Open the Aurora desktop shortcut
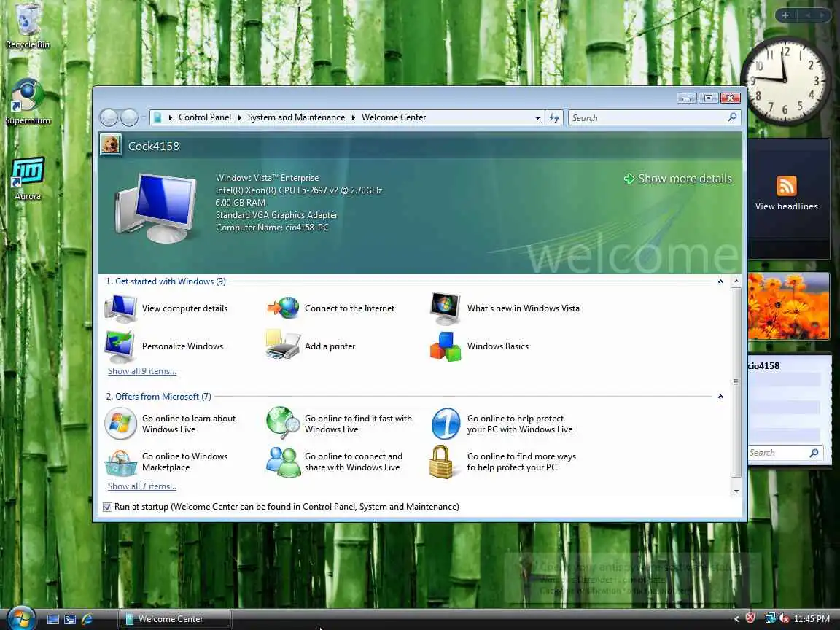This screenshot has height=630, width=840. click(x=27, y=179)
